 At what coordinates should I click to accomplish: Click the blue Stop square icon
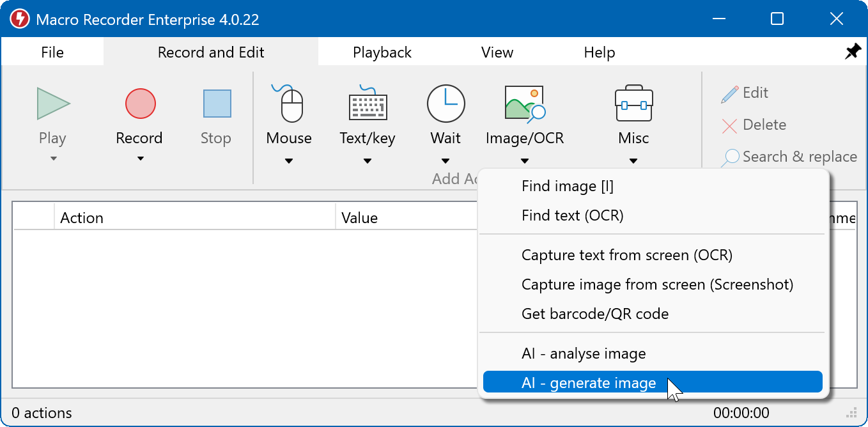(x=217, y=104)
